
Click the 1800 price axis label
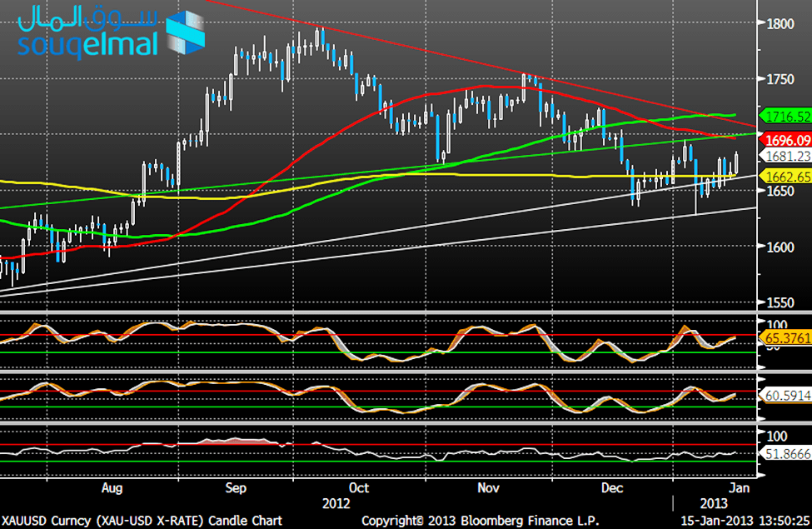pyautogui.click(x=780, y=24)
